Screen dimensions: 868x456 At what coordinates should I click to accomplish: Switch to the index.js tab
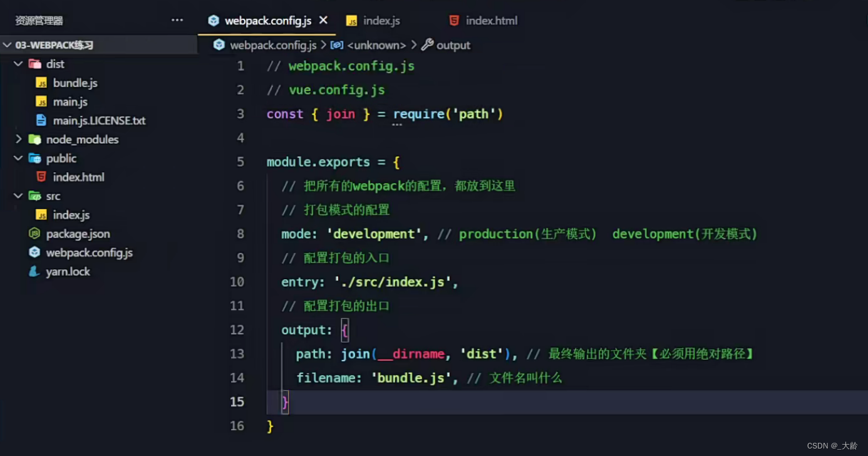[x=381, y=20]
